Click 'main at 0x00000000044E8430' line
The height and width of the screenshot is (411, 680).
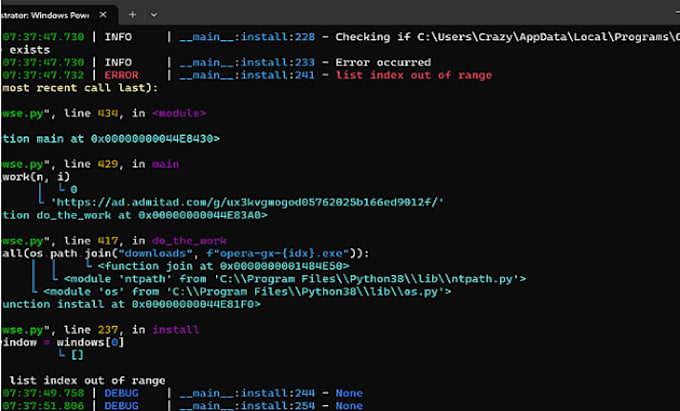pyautogui.click(x=111, y=139)
